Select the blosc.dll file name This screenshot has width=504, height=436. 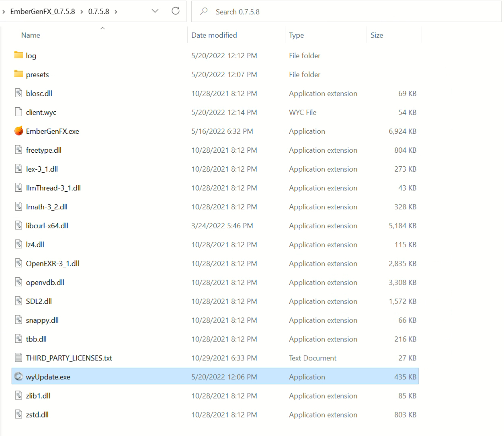click(39, 94)
